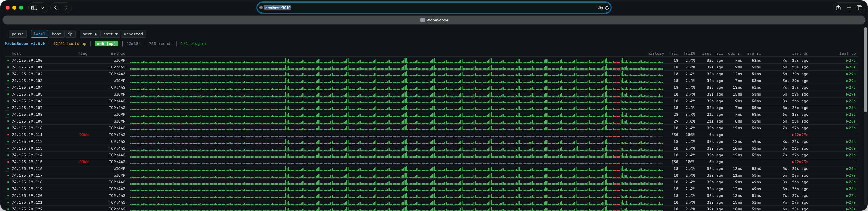Click the flag column header
The height and width of the screenshot is (211, 868).
coord(82,53)
